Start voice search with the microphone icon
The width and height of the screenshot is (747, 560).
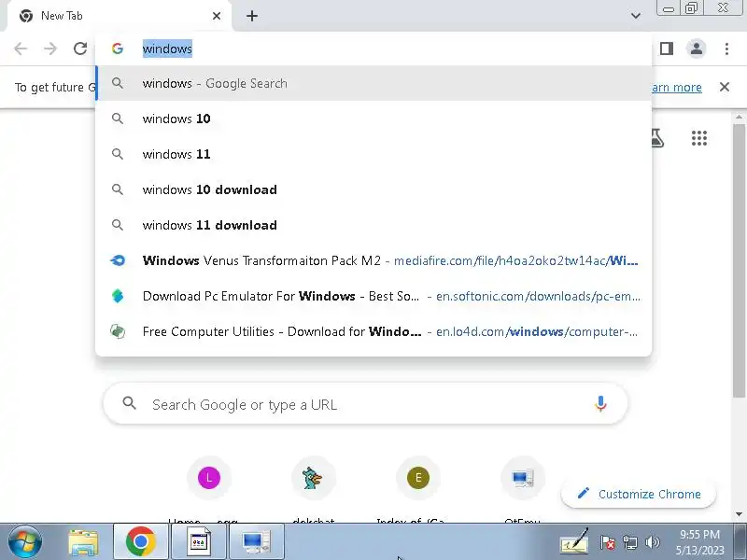click(x=600, y=404)
